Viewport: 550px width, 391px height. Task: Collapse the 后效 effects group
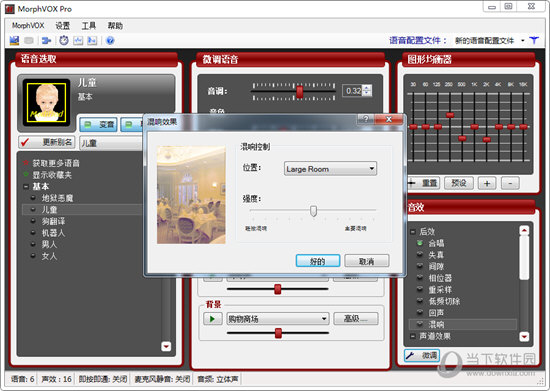(x=413, y=231)
